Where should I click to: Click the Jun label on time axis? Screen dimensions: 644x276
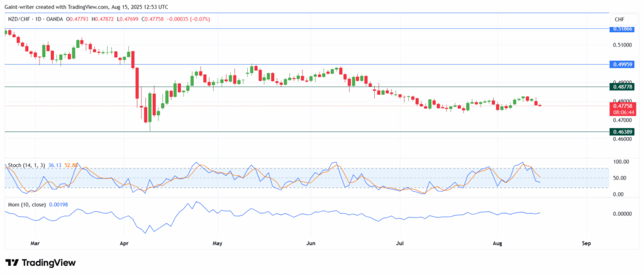click(x=311, y=243)
